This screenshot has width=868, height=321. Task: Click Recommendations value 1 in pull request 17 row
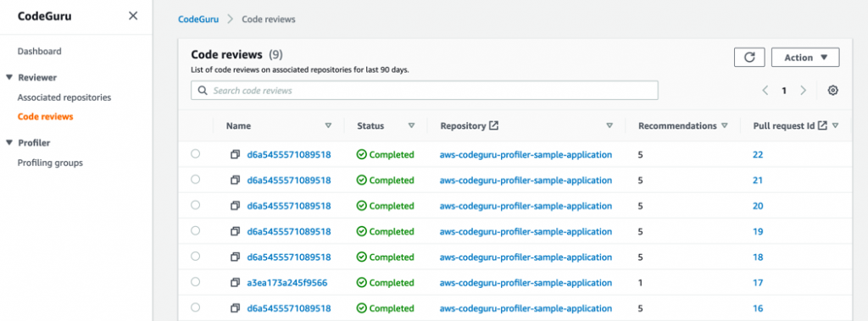pos(641,283)
